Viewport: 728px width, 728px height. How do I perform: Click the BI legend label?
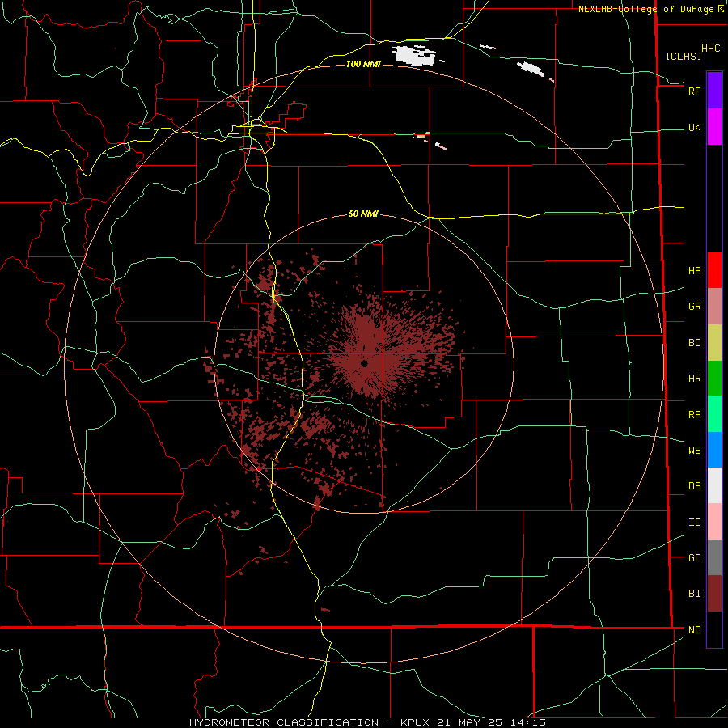pos(694,594)
